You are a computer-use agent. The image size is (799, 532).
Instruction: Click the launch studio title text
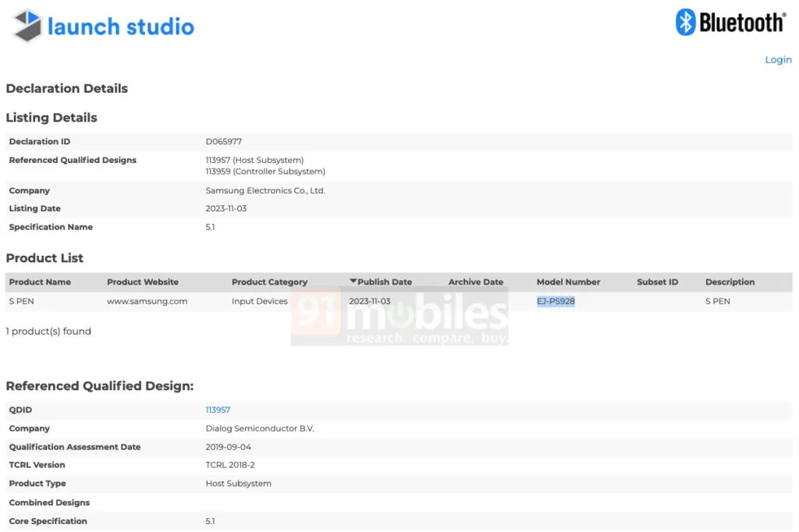[121, 27]
